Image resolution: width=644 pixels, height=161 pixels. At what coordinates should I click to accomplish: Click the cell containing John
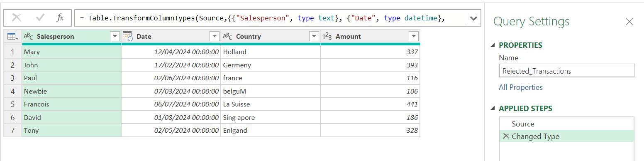[71, 65]
